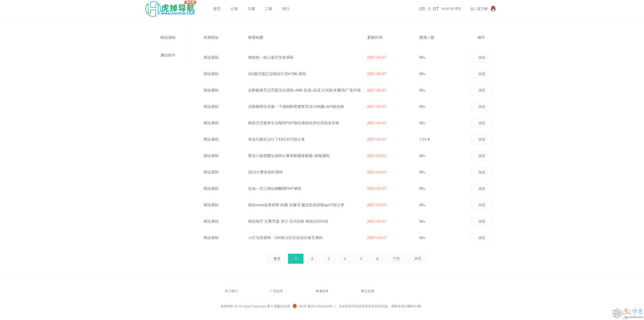The image size is (644, 320).
Task: Open article 全新版帮你百度一下源码
Action: 296,107
